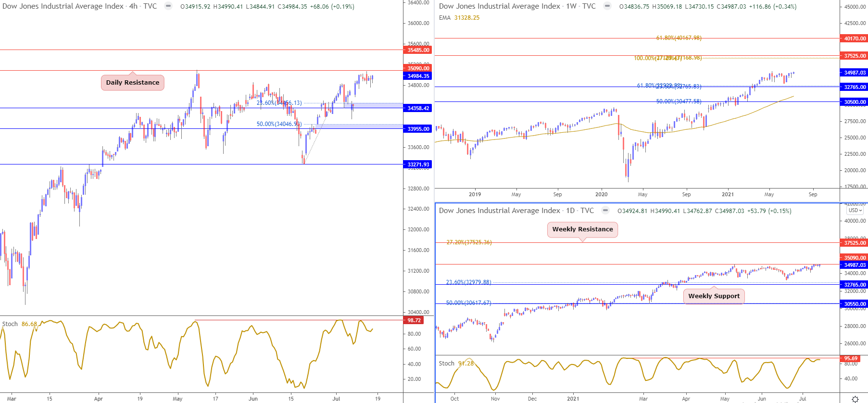Click the 30500.00 weekly price label

[x=854, y=102]
